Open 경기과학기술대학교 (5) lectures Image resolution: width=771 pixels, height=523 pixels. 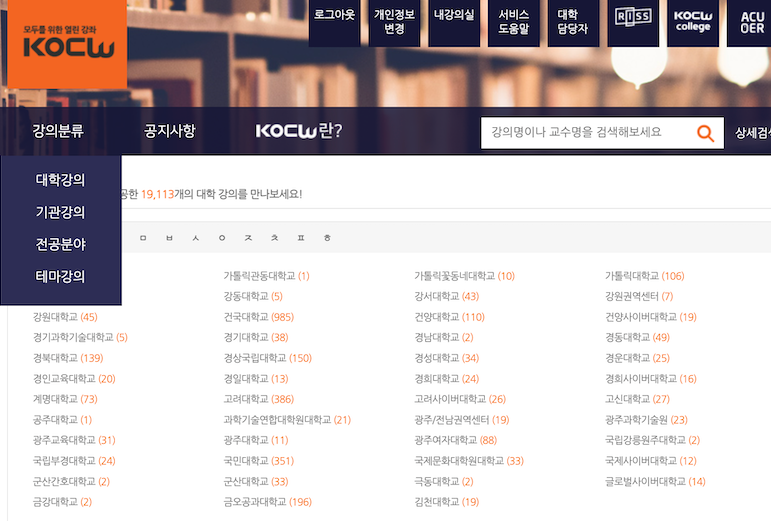[80, 338]
